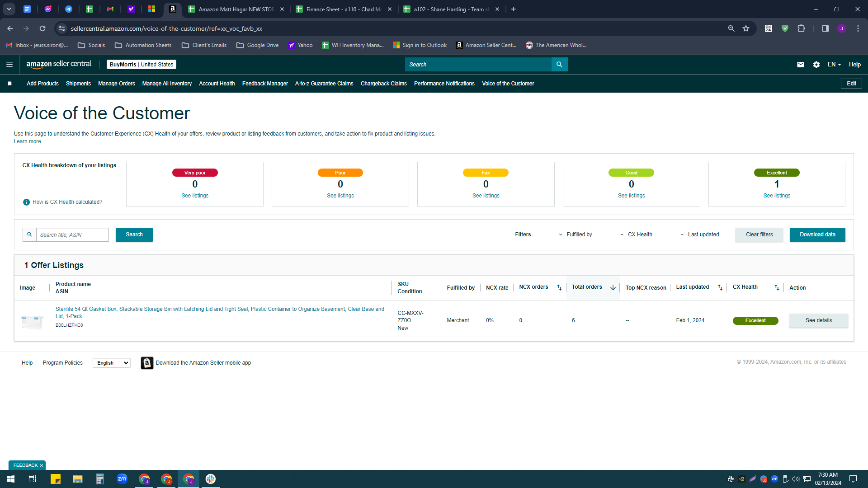Image resolution: width=868 pixels, height=488 pixels.
Task: Expand the Fulfilled by filter
Action: (x=576, y=235)
